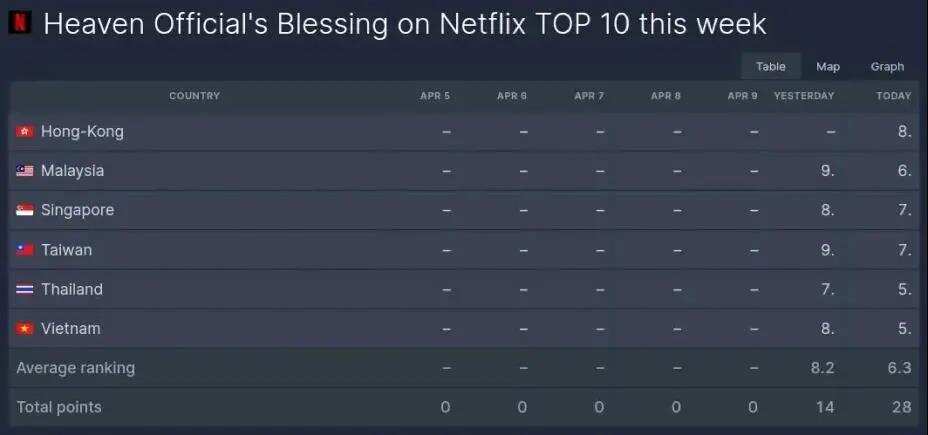Image resolution: width=928 pixels, height=435 pixels.
Task: Click the Thailand country name
Action: click(x=72, y=290)
